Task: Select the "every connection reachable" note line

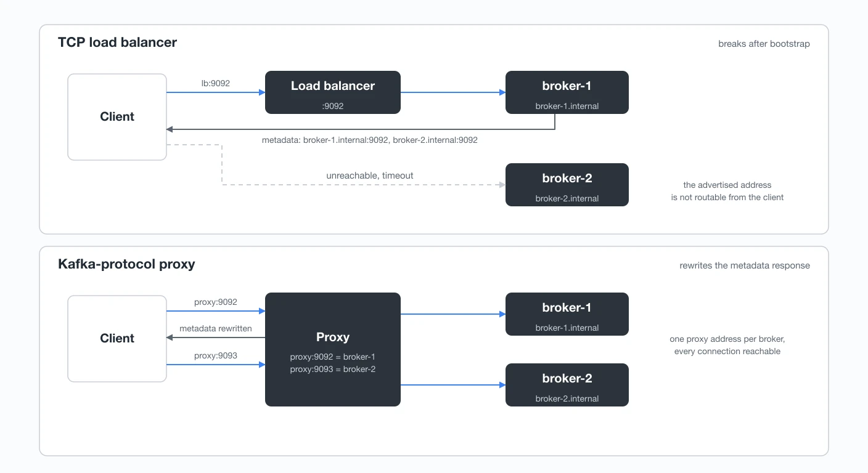Action: click(727, 352)
